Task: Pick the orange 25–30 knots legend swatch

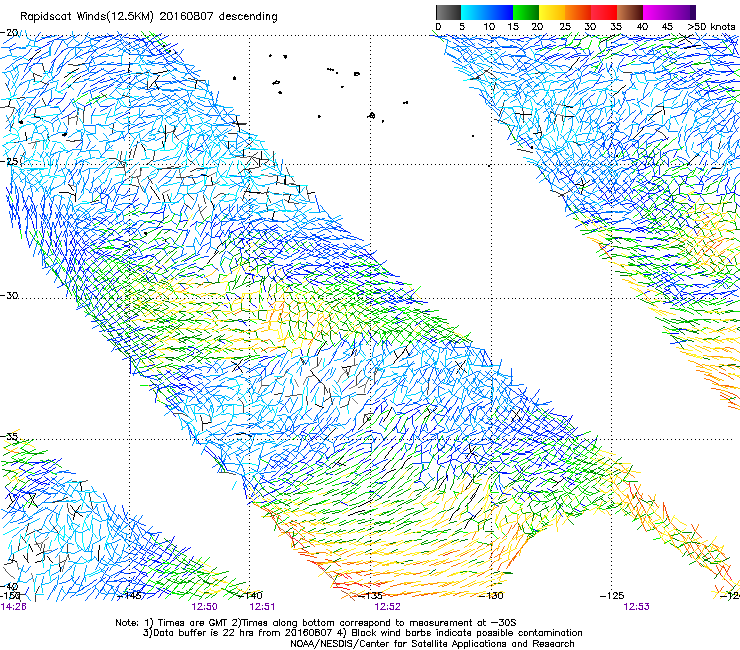Action: 578,12
